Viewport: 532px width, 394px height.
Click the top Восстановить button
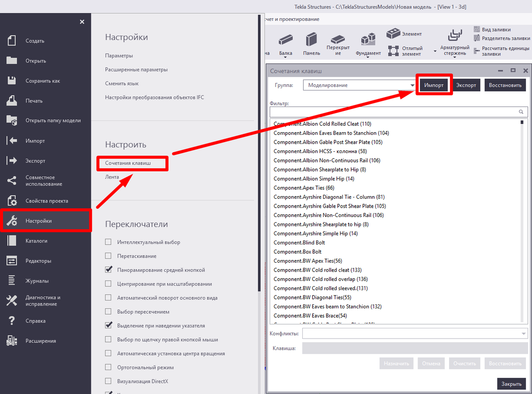[505, 85]
